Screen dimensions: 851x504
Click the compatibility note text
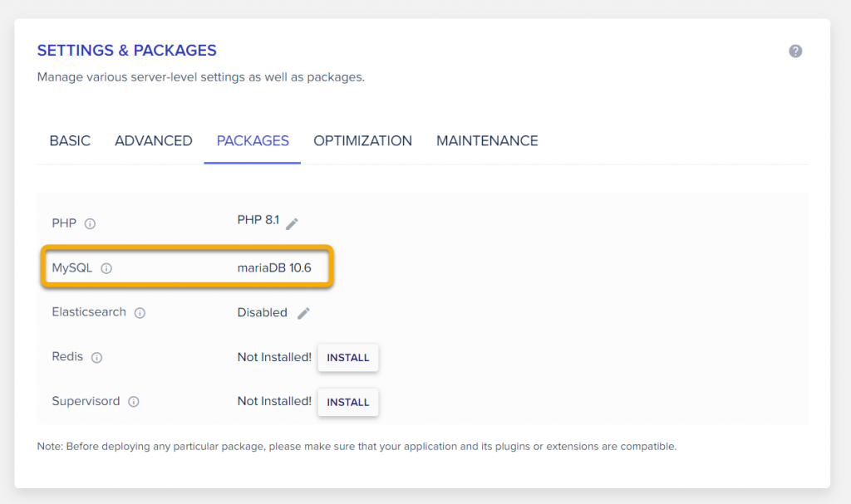(357, 447)
